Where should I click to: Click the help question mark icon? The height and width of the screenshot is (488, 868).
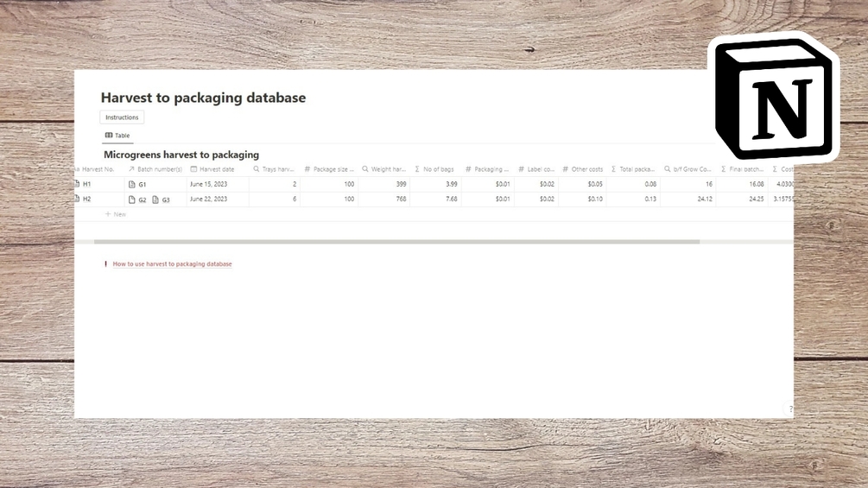[789, 409]
